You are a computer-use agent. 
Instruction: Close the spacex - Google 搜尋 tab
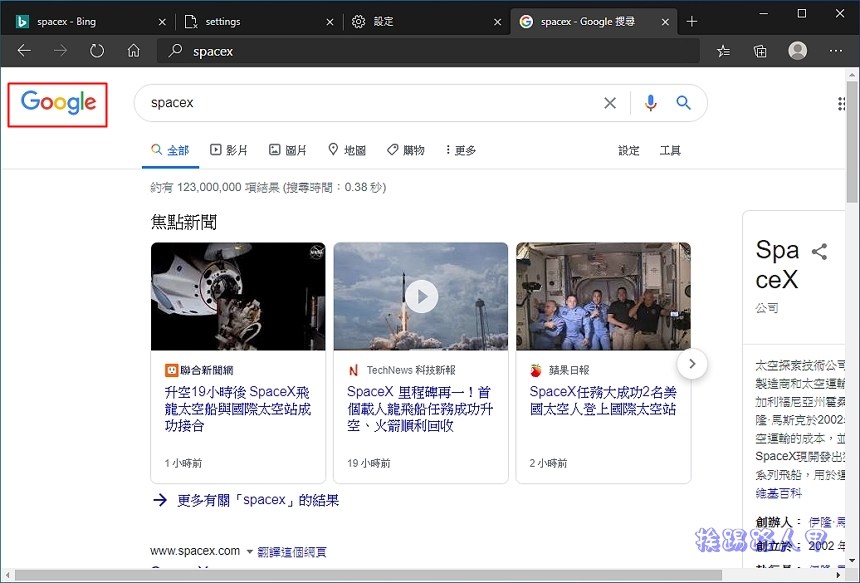click(665, 22)
